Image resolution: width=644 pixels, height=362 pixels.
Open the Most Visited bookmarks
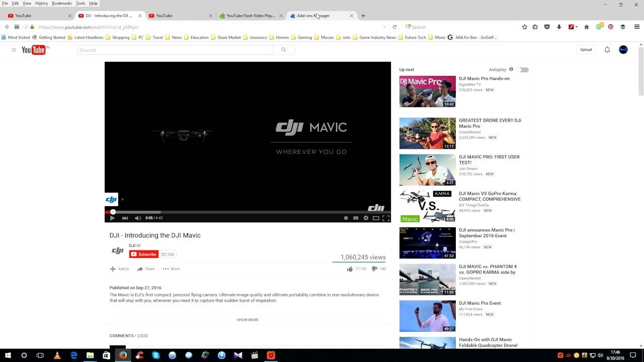pos(16,37)
